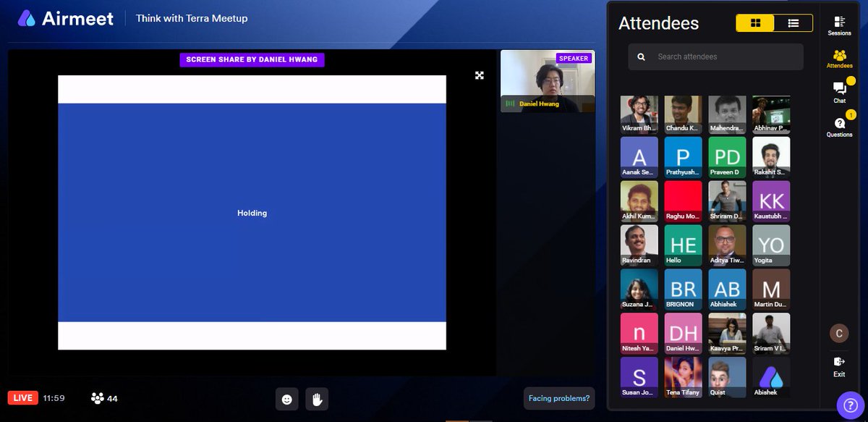Open attendee Abhishek tile with AB initials
This screenshot has height=422, width=868.
727,289
